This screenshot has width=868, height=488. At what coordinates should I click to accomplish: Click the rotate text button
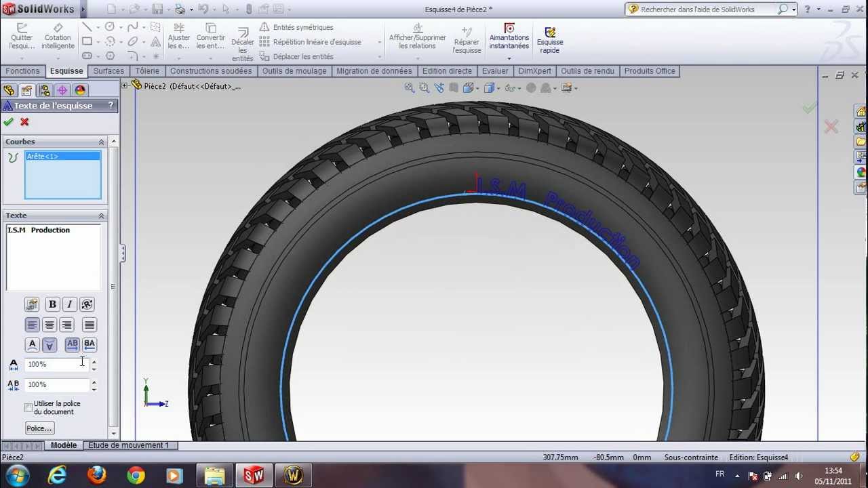click(x=87, y=304)
